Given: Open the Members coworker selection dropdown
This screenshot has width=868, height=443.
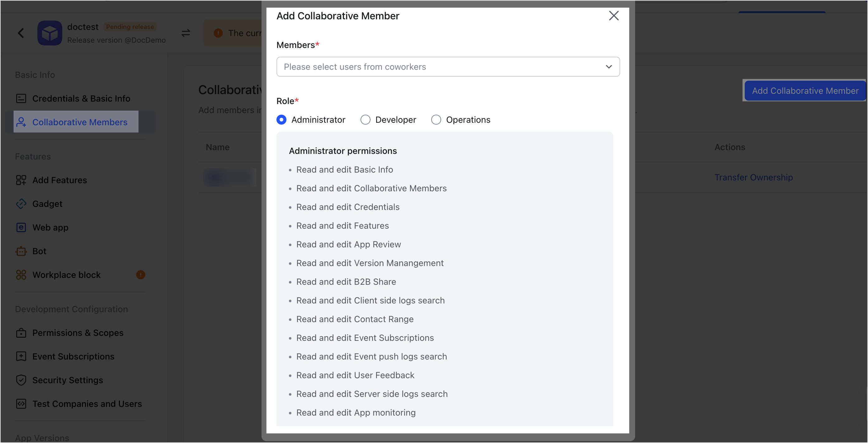Looking at the screenshot, I should point(448,67).
